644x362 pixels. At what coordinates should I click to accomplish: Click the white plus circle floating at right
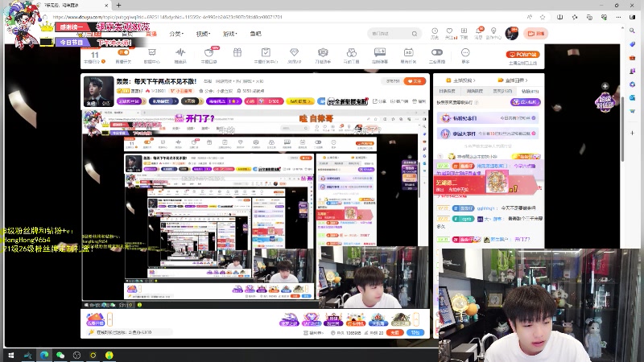click(x=605, y=86)
